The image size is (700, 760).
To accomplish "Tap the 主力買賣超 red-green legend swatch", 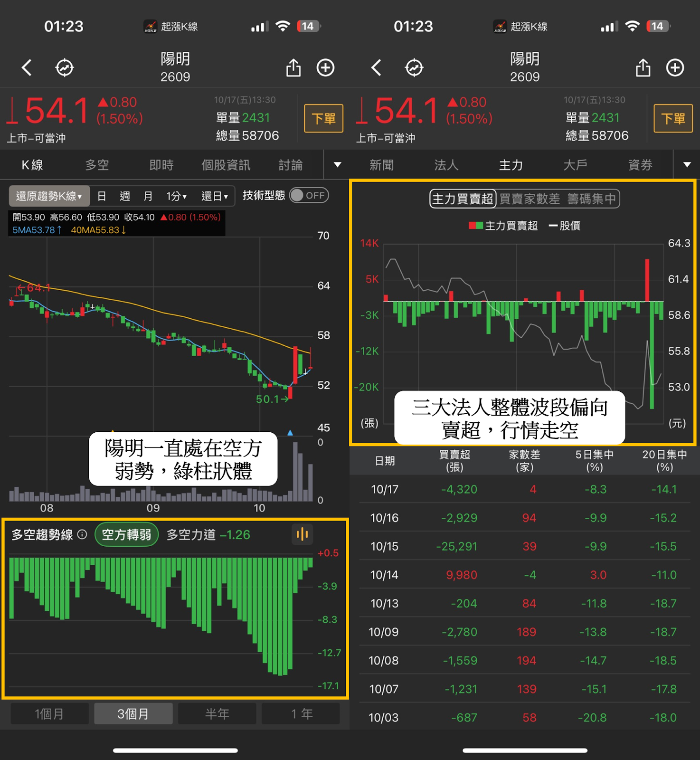I will [476, 226].
